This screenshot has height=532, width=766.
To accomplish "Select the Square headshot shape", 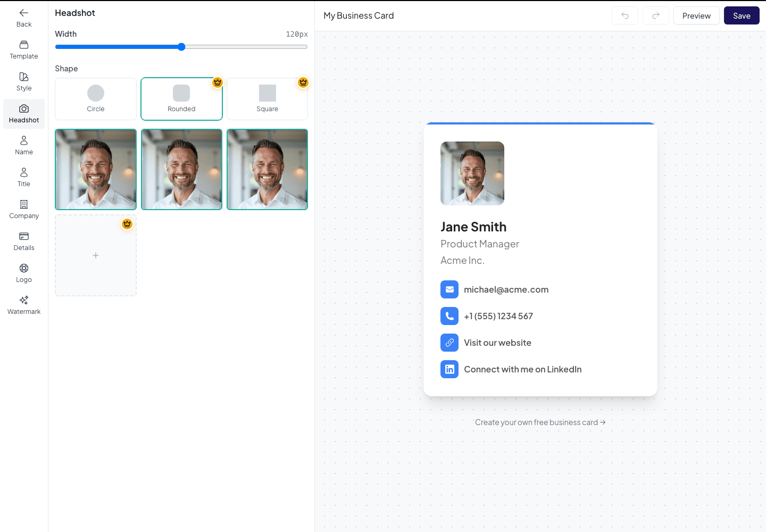I will 267,99.
